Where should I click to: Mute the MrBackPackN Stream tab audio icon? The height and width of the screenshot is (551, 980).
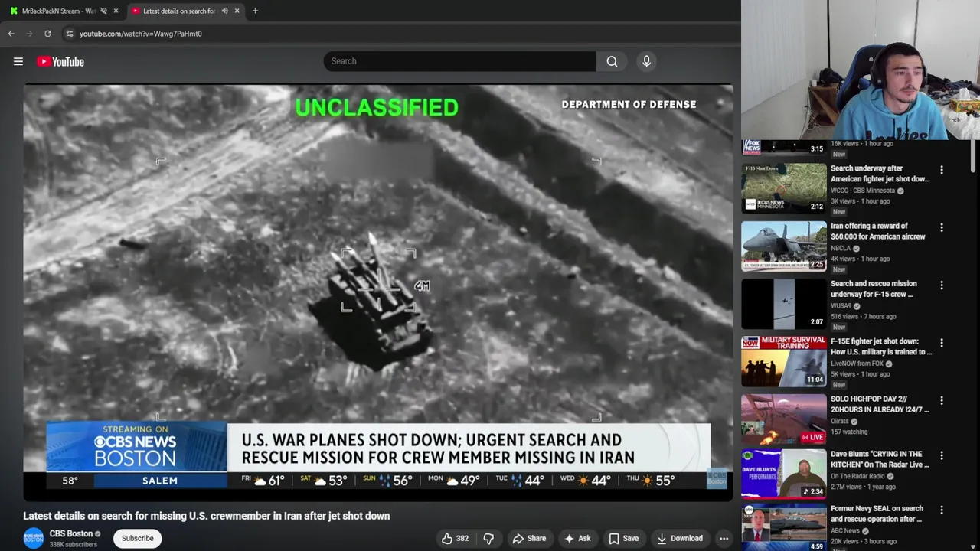[x=103, y=11]
